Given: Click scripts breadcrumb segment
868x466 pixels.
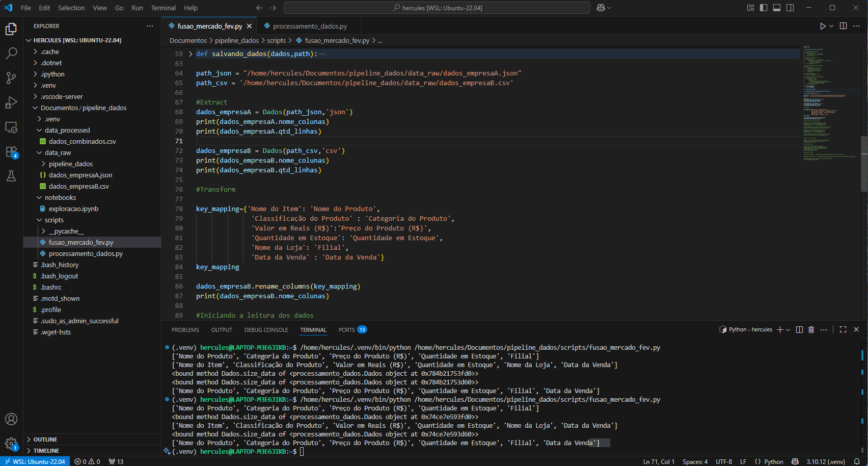Looking at the screenshot, I should click(x=276, y=40).
